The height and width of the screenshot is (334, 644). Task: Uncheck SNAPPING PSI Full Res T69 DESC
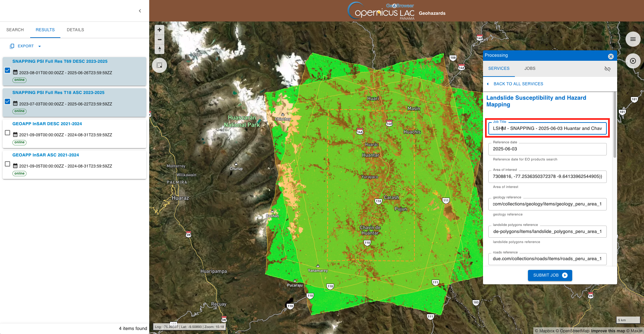coord(7,70)
